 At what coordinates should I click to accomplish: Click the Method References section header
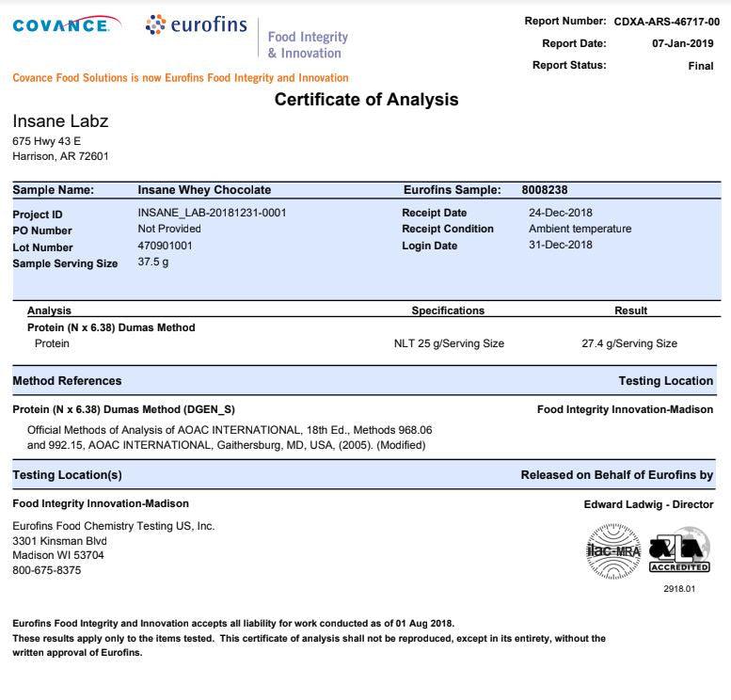point(67,381)
